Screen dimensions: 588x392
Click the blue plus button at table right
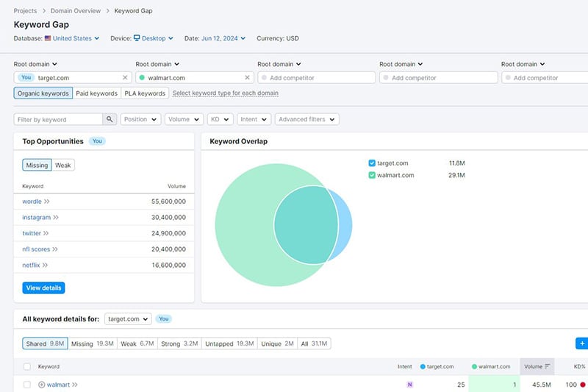click(x=582, y=343)
